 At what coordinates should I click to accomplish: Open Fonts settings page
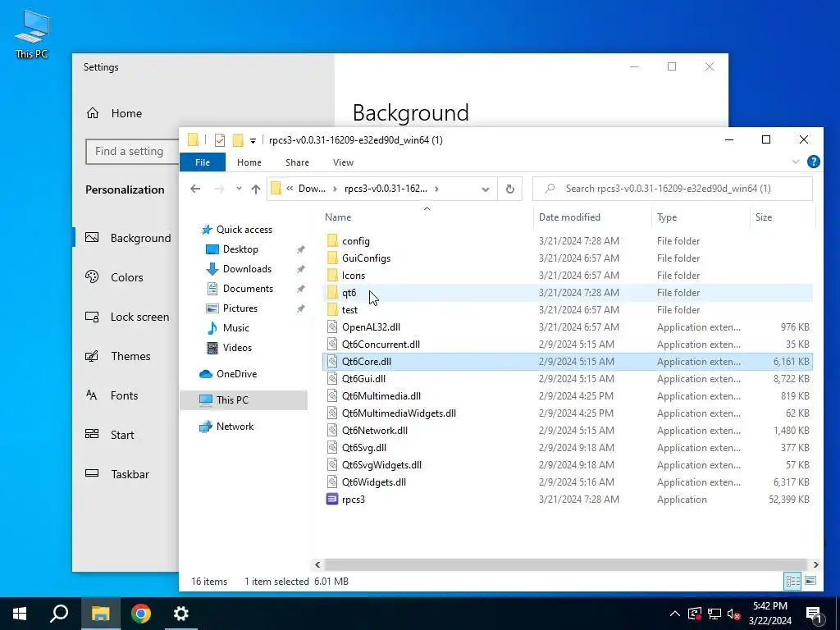(x=125, y=395)
